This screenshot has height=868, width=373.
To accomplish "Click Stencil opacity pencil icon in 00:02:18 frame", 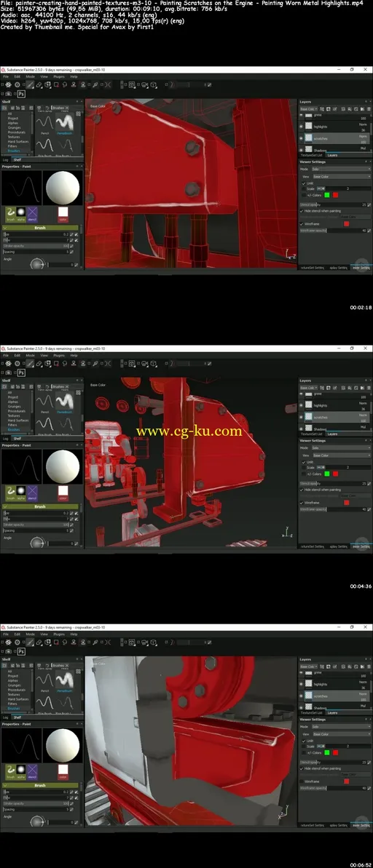I will tap(369, 205).
